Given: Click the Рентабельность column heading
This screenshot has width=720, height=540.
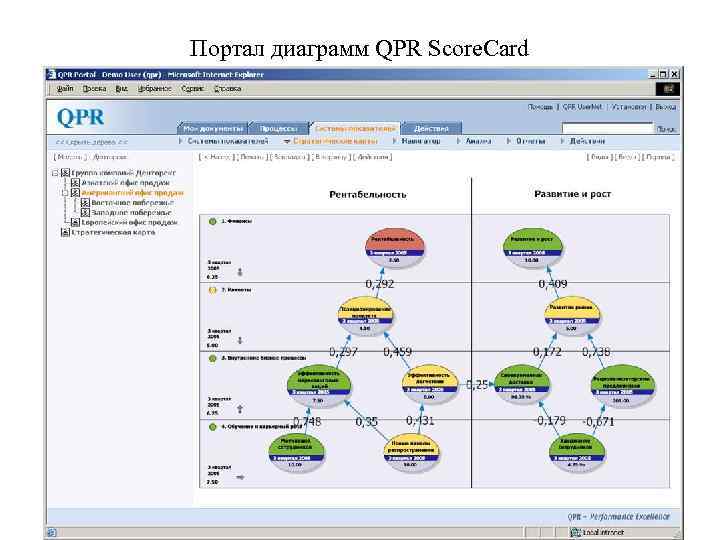Looking at the screenshot, I should pos(368,195).
